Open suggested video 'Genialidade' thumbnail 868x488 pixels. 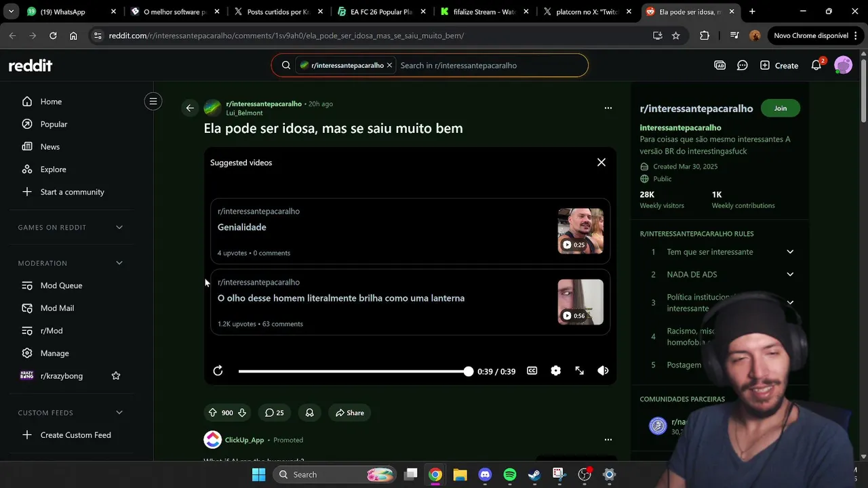coord(580,231)
